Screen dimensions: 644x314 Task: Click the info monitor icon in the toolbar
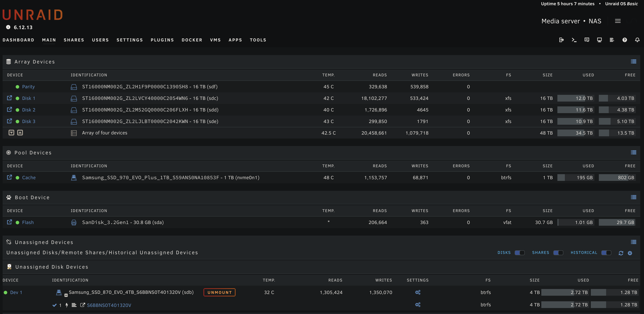coord(599,40)
